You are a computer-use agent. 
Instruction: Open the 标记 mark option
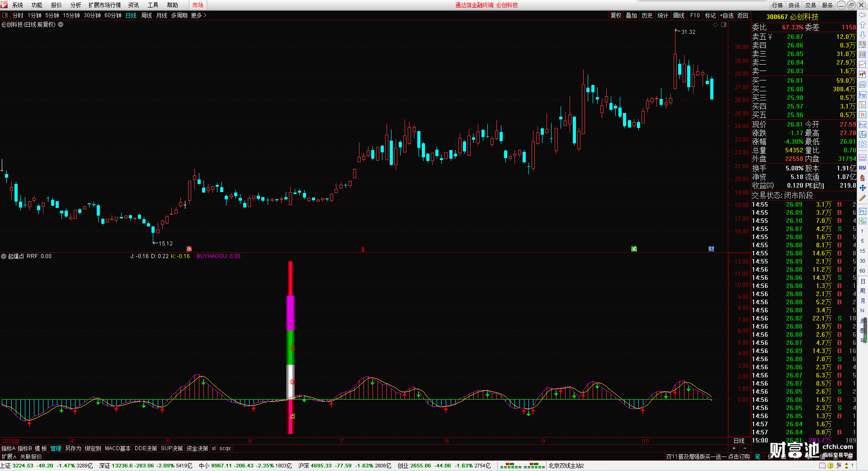[x=711, y=15]
